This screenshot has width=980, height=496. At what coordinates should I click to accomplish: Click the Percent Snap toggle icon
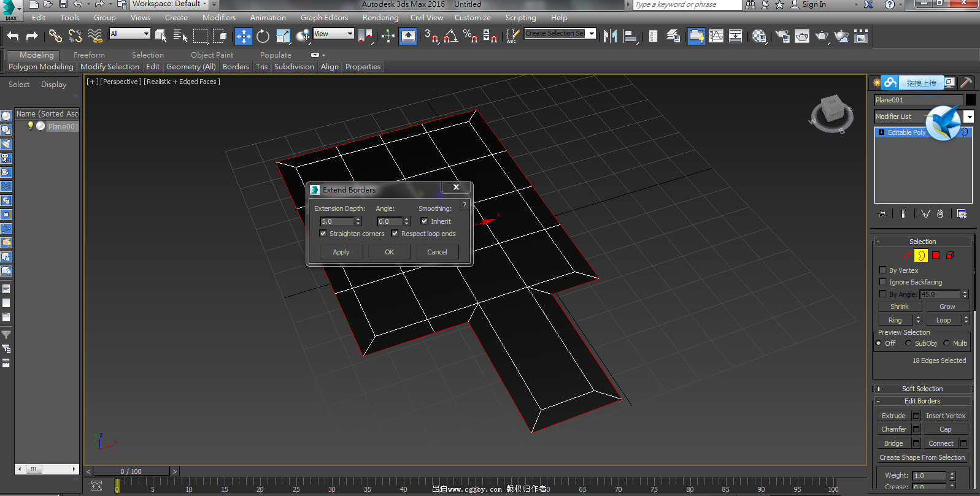(x=470, y=36)
